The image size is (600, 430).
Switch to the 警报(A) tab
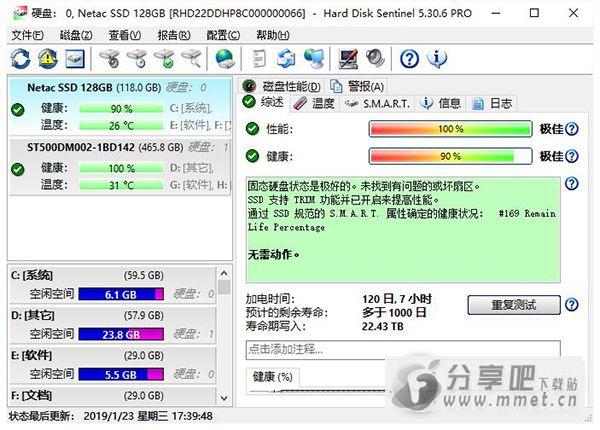pos(357,86)
